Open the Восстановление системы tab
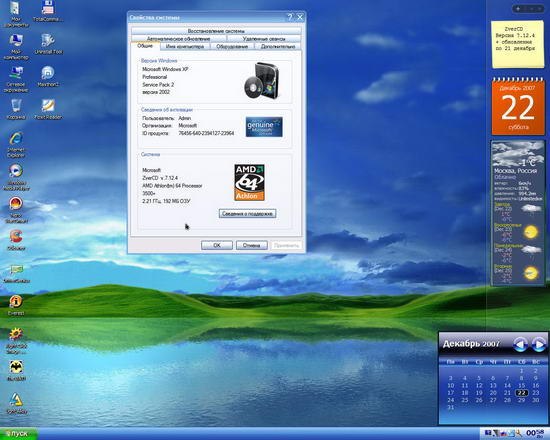Image resolution: width=550 pixels, height=440 pixels. click(216, 31)
